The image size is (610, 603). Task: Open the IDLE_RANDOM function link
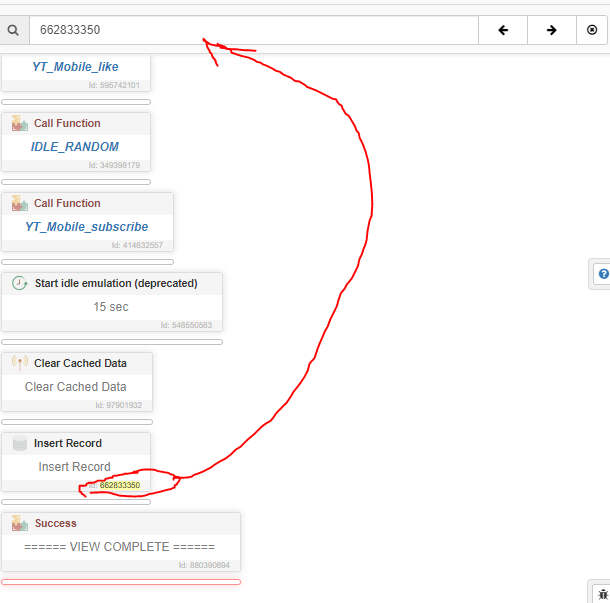[x=75, y=147]
